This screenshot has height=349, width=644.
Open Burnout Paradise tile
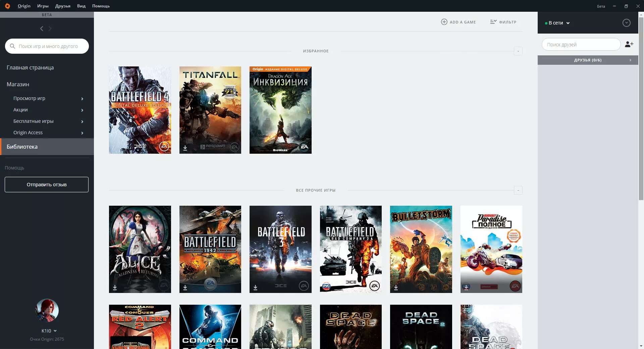[491, 249]
